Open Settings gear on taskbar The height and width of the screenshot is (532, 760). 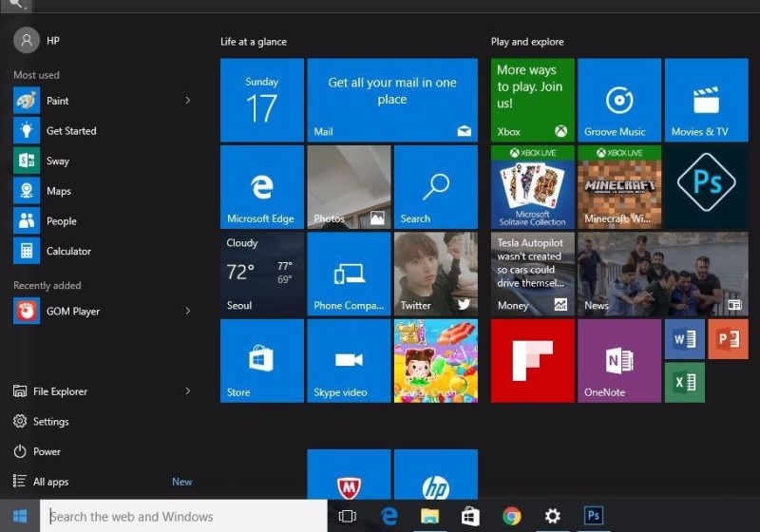(553, 516)
